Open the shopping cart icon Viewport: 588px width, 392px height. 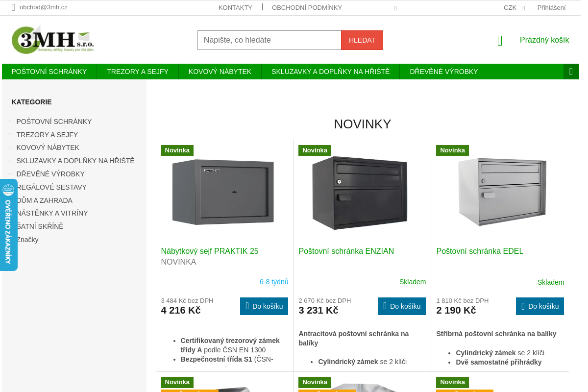click(500, 41)
